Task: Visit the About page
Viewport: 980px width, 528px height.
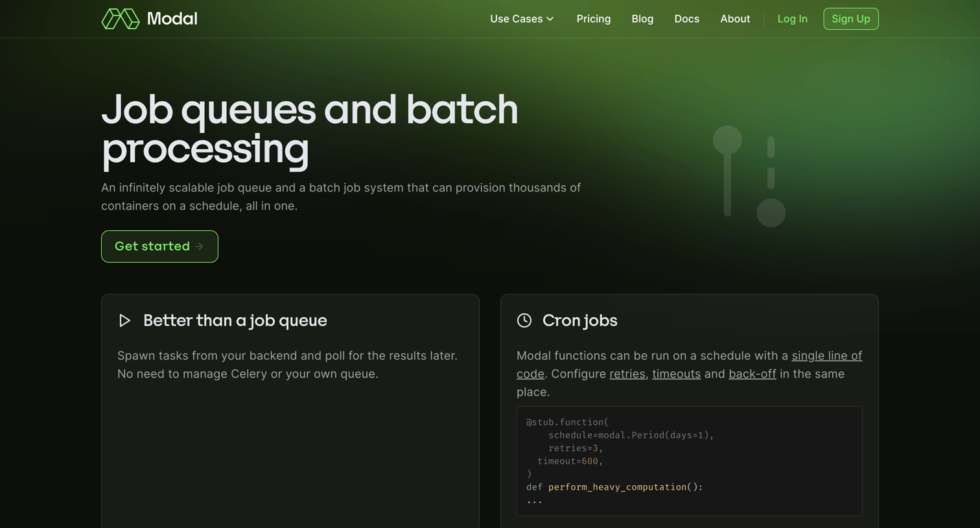Action: point(735,19)
